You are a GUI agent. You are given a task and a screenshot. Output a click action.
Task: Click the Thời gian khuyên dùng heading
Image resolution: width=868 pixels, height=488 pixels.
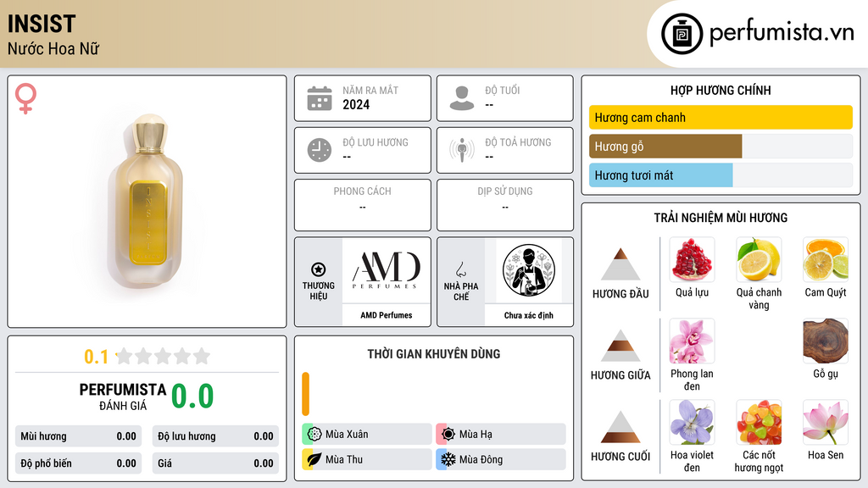(434, 353)
